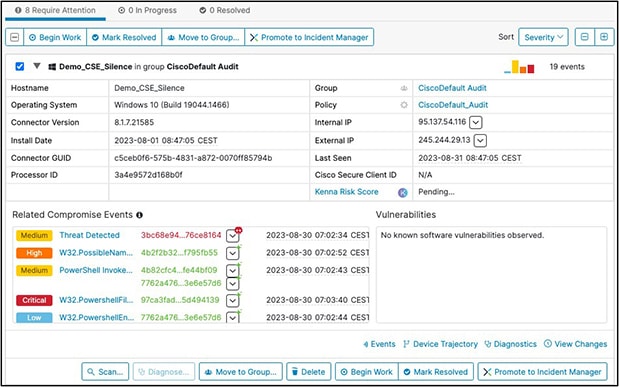Viewport: 619px width, 387px height.
Task: Open CiscoDefault Audit group link
Action: point(452,88)
